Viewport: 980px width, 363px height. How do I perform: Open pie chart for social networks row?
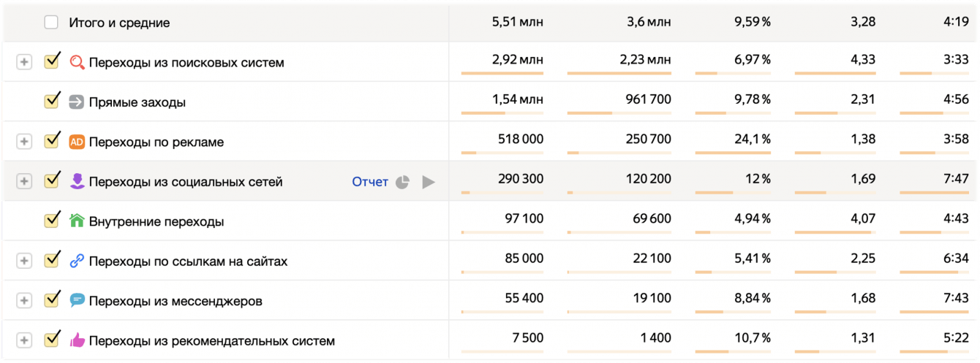pyautogui.click(x=402, y=182)
